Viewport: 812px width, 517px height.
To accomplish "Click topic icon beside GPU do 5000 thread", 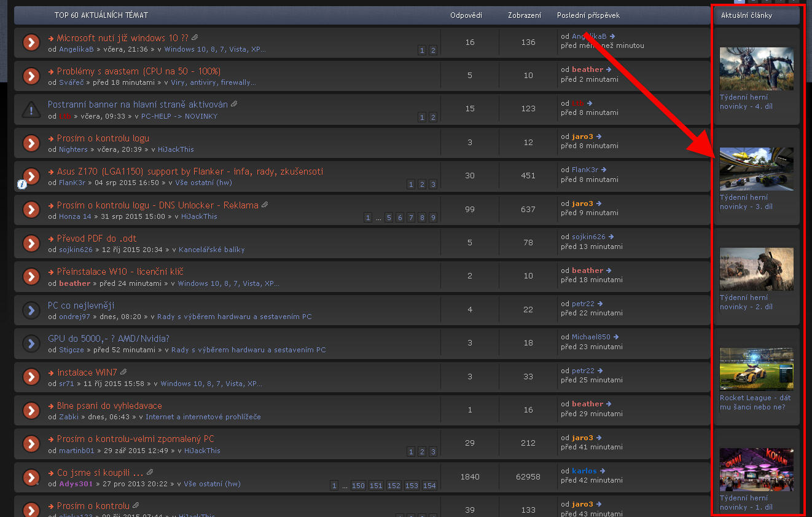I will coord(31,344).
